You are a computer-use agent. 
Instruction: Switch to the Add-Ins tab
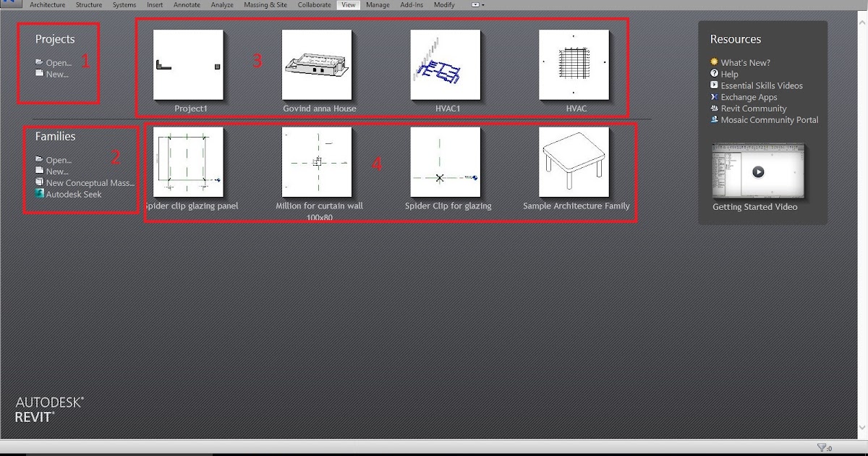(x=411, y=5)
